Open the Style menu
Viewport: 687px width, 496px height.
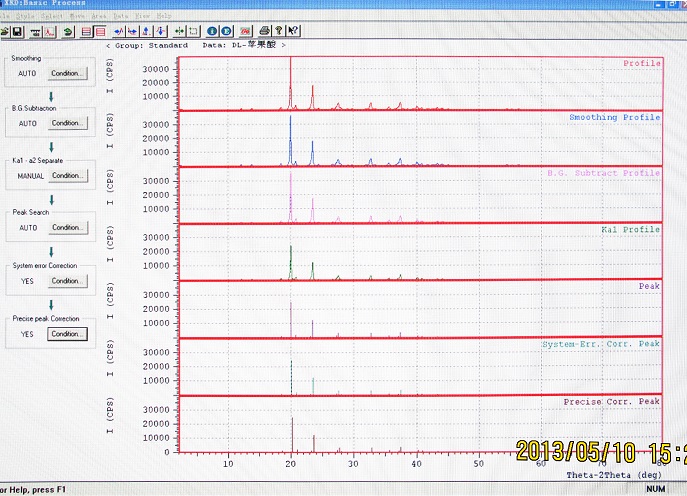coord(25,16)
